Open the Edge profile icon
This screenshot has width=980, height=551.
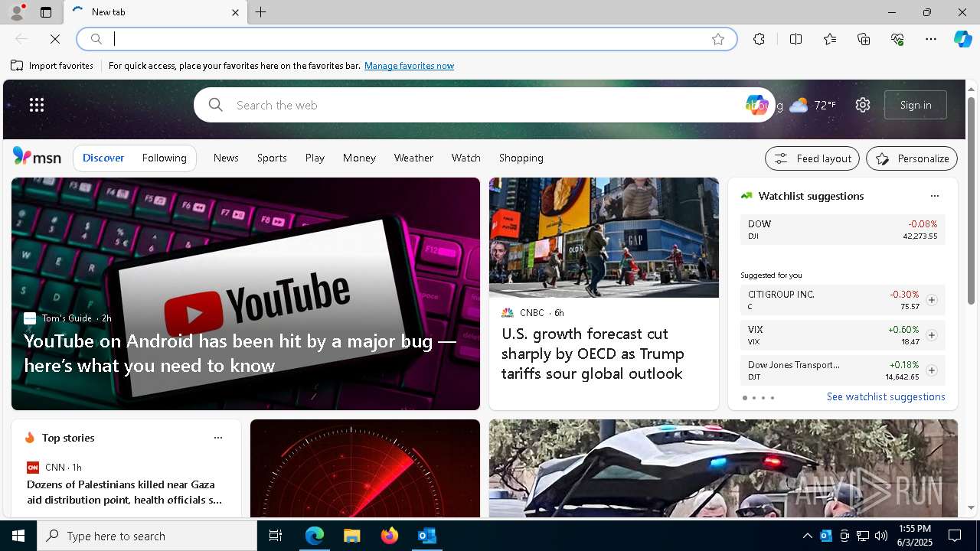(17, 12)
